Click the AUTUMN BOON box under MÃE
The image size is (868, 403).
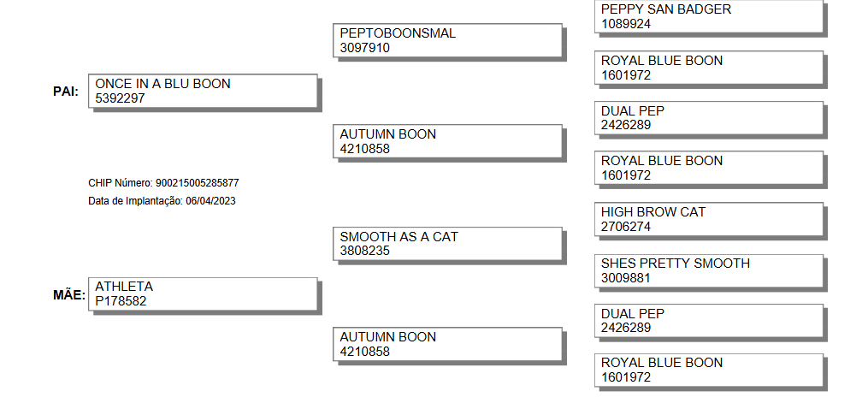[x=447, y=344]
